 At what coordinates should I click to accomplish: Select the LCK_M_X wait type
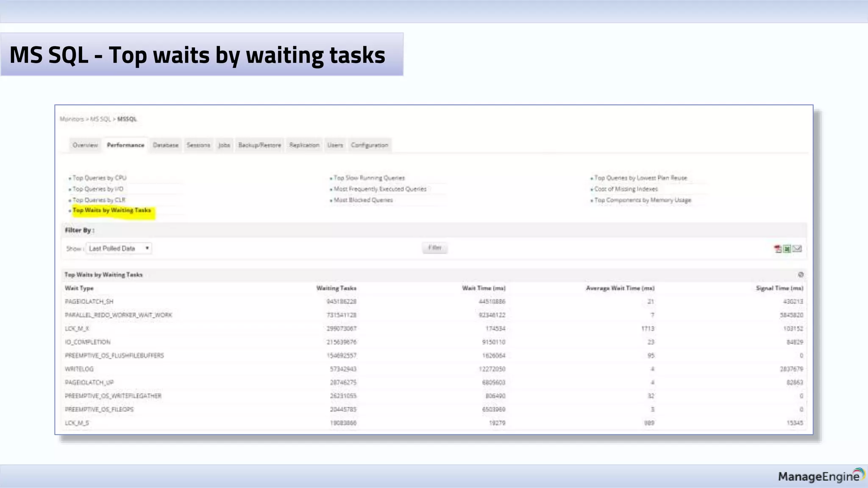tap(77, 329)
